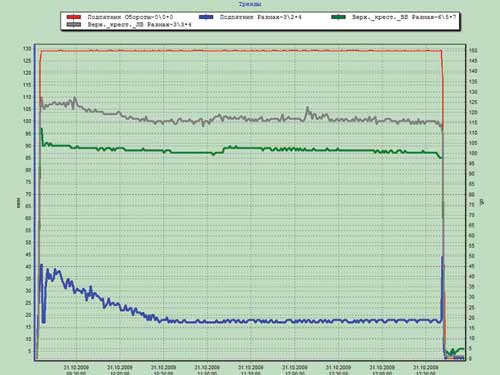Click the green legend swatch in the legend
The width and height of the screenshot is (500, 375).
click(x=338, y=17)
